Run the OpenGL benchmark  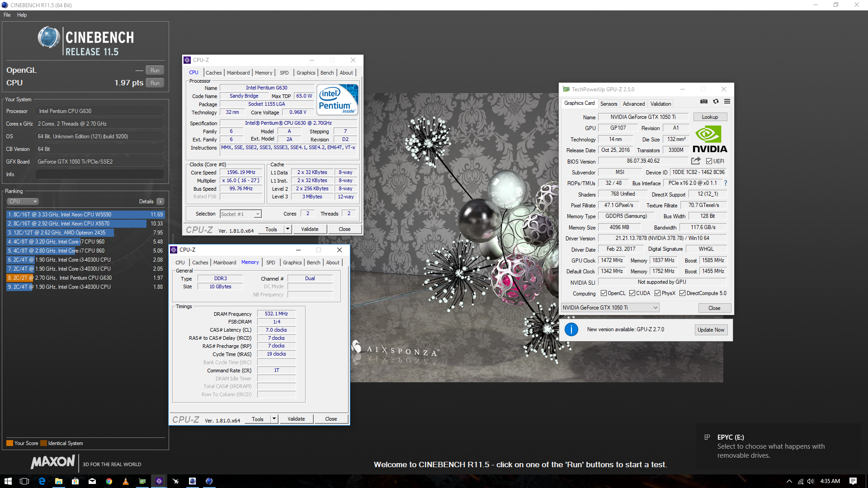(x=155, y=70)
